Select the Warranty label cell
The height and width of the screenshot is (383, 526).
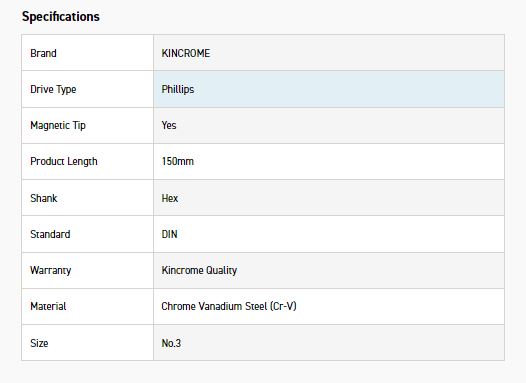[x=88, y=270]
